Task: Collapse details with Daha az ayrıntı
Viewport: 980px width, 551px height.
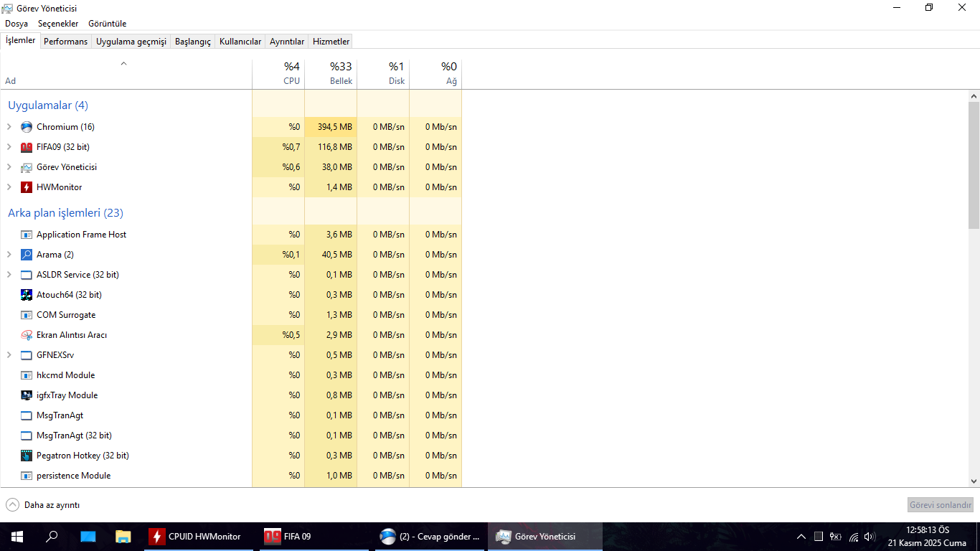Action: [x=43, y=505]
